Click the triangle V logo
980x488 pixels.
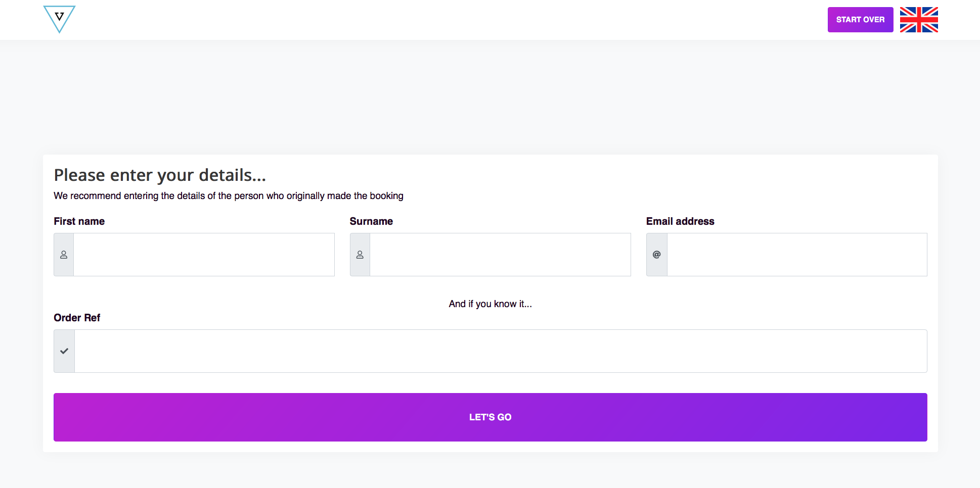click(x=59, y=19)
